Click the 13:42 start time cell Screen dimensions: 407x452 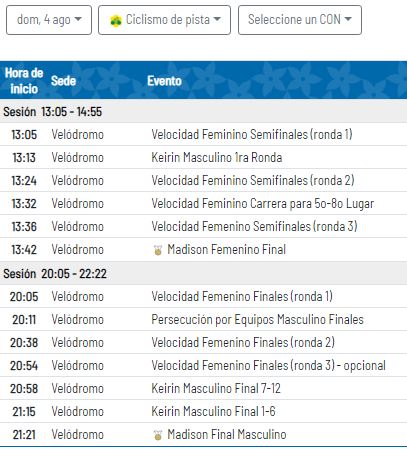click(x=24, y=250)
